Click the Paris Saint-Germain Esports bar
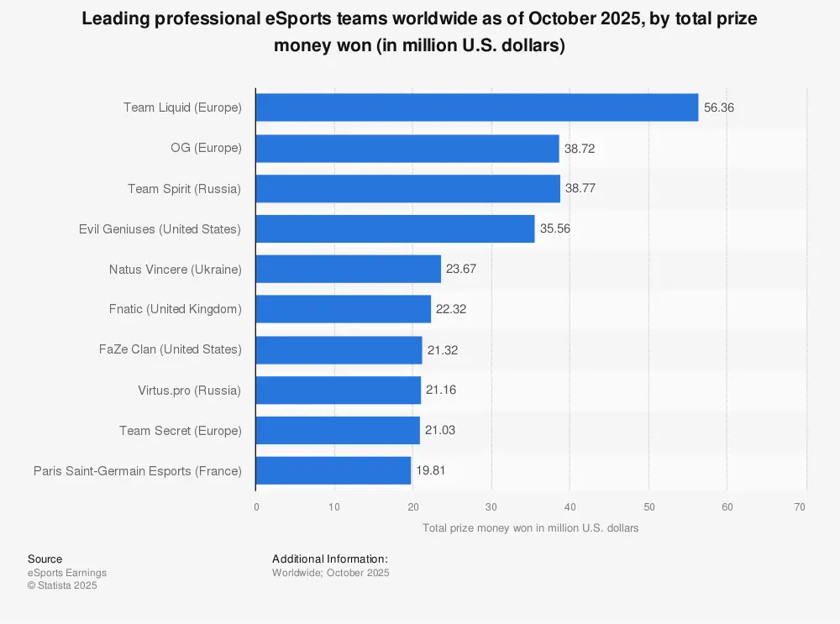 (333, 470)
